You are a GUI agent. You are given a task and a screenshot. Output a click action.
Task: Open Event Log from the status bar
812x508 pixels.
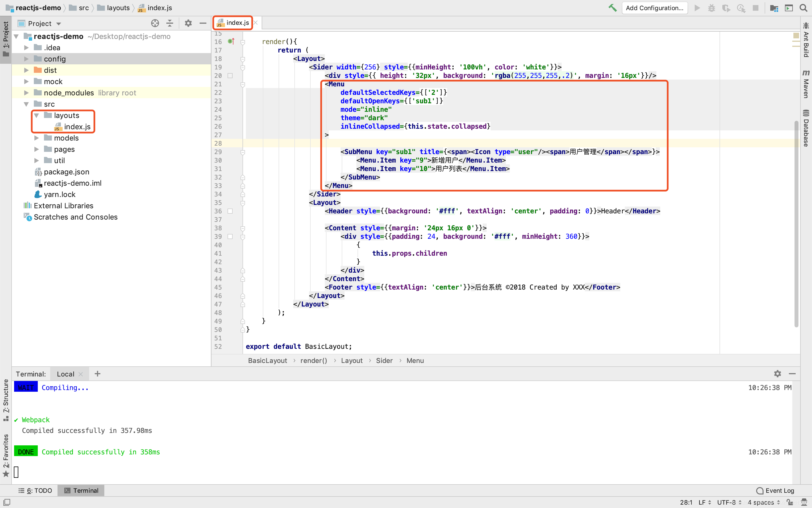click(775, 491)
